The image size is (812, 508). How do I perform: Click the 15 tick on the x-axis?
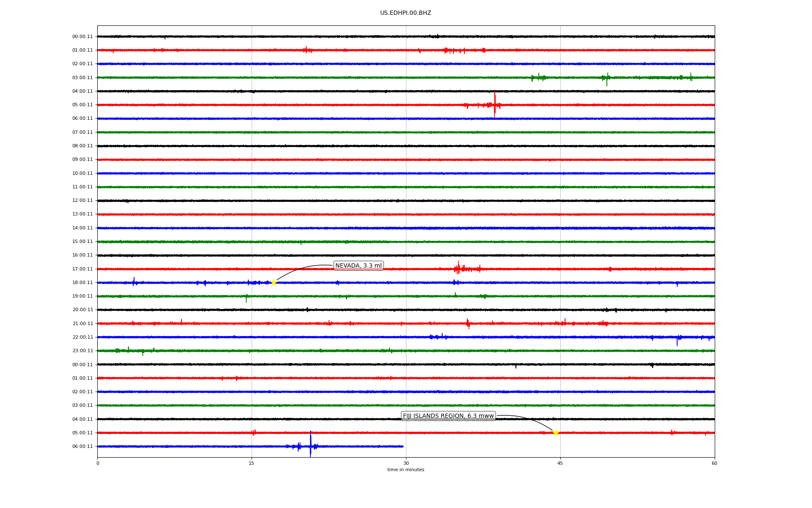click(x=252, y=463)
